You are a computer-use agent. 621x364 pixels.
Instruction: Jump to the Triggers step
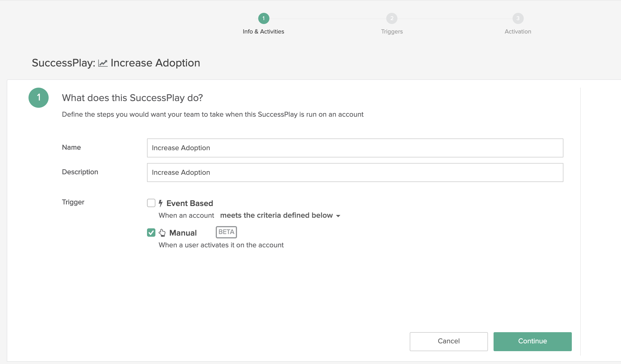pos(392,32)
